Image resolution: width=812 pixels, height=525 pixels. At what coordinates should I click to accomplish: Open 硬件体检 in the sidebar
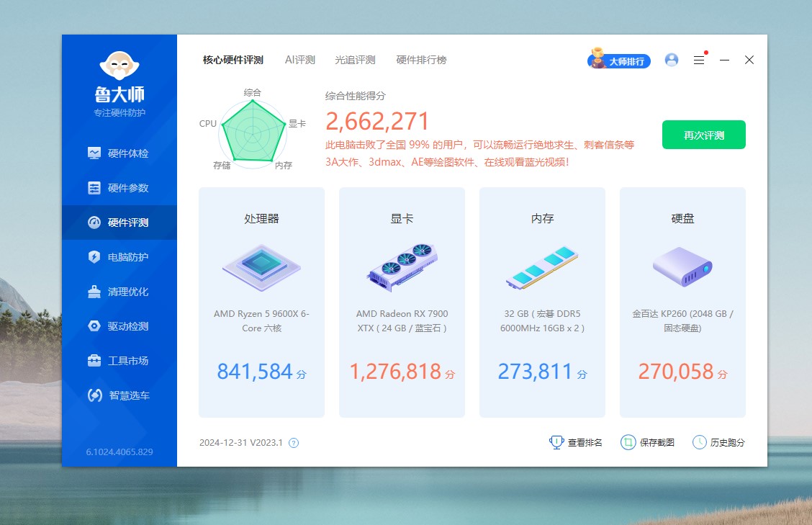coord(119,153)
